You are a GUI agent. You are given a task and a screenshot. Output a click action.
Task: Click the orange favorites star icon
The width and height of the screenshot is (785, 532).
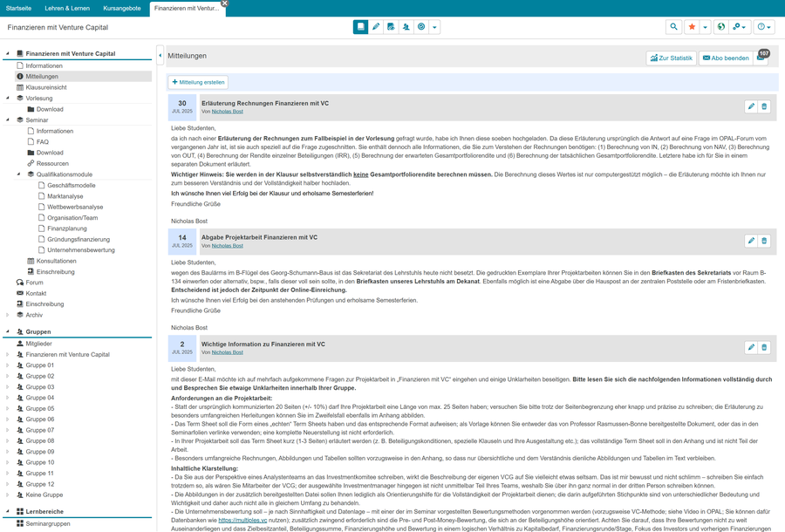[692, 27]
